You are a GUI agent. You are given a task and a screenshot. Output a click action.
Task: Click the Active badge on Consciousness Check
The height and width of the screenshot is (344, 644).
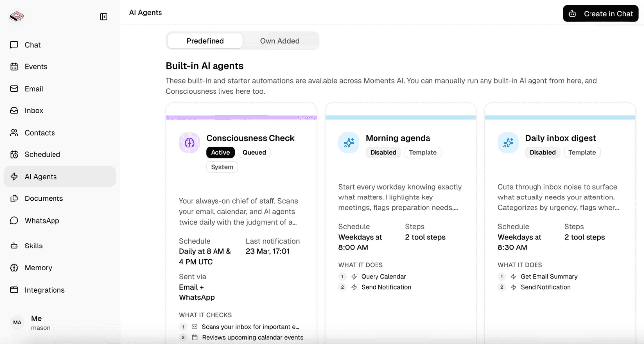pyautogui.click(x=220, y=153)
